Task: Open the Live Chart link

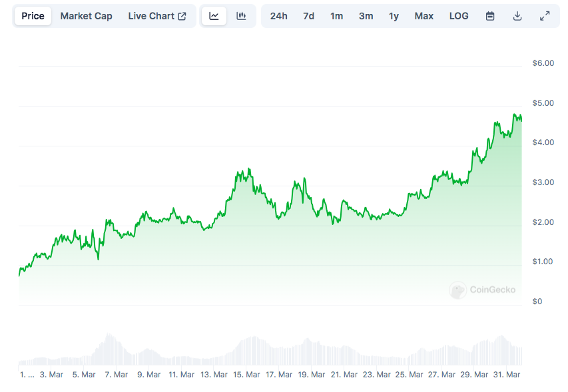Action: click(157, 16)
